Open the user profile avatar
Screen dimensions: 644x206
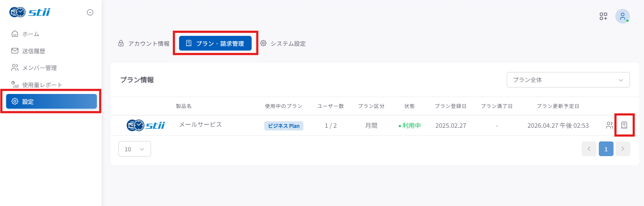(622, 16)
